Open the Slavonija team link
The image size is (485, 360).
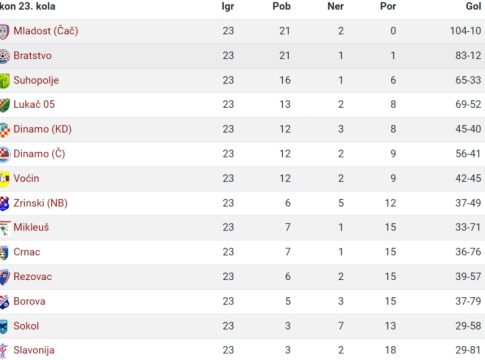tap(34, 350)
